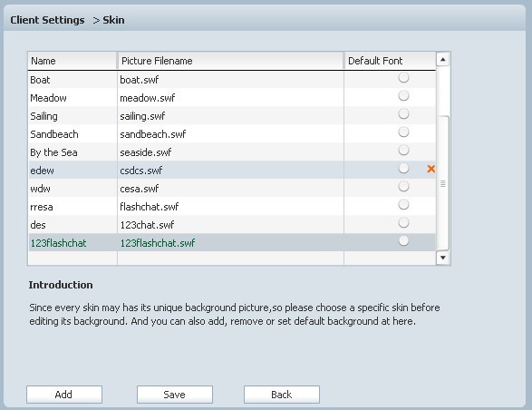
Task: Select Boat as default font radio
Action: point(403,77)
